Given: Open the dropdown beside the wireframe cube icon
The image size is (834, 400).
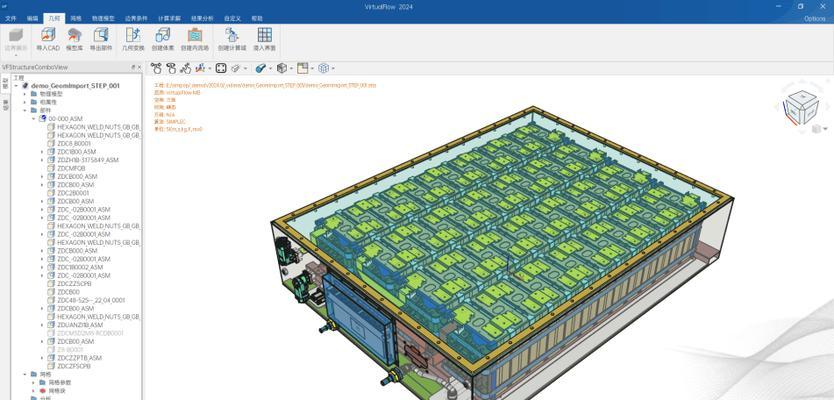Looking at the screenshot, I should click(333, 69).
